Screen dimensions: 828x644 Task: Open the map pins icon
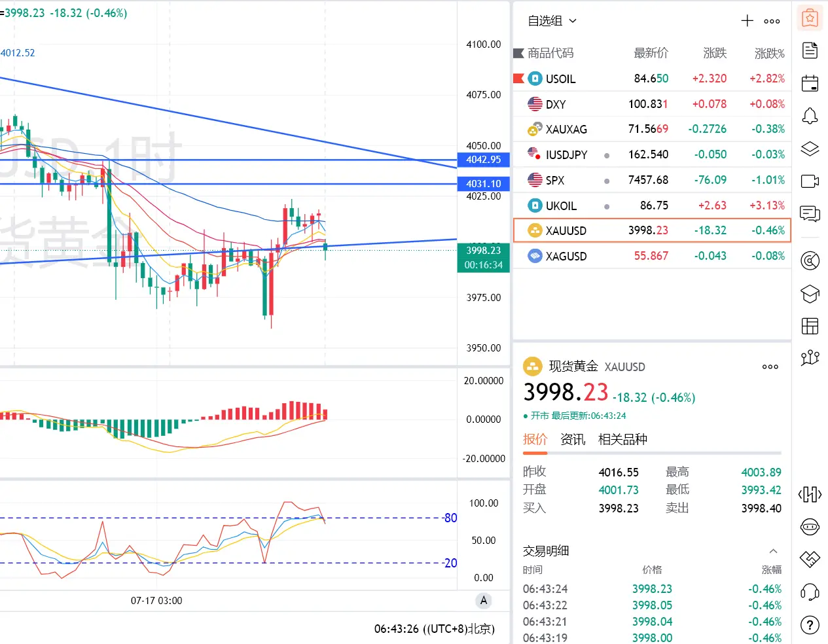click(x=810, y=357)
